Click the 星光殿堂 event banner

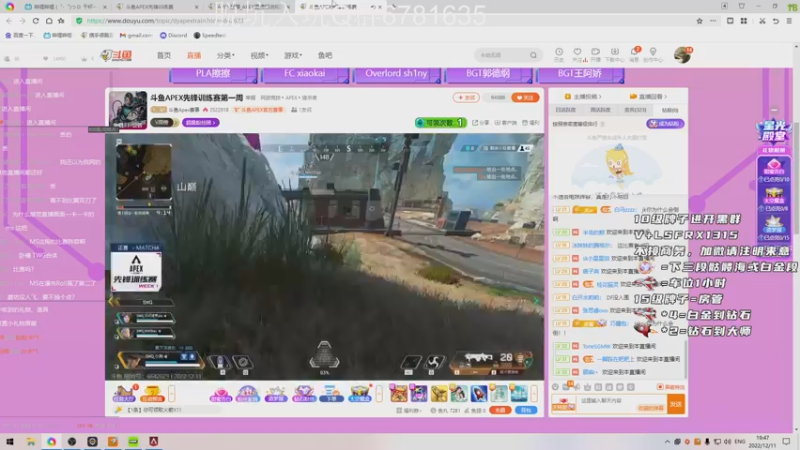tap(773, 131)
